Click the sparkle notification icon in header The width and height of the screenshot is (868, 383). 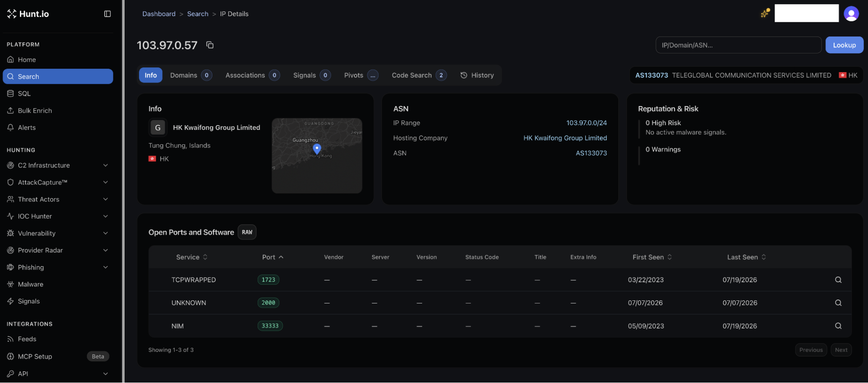(765, 13)
